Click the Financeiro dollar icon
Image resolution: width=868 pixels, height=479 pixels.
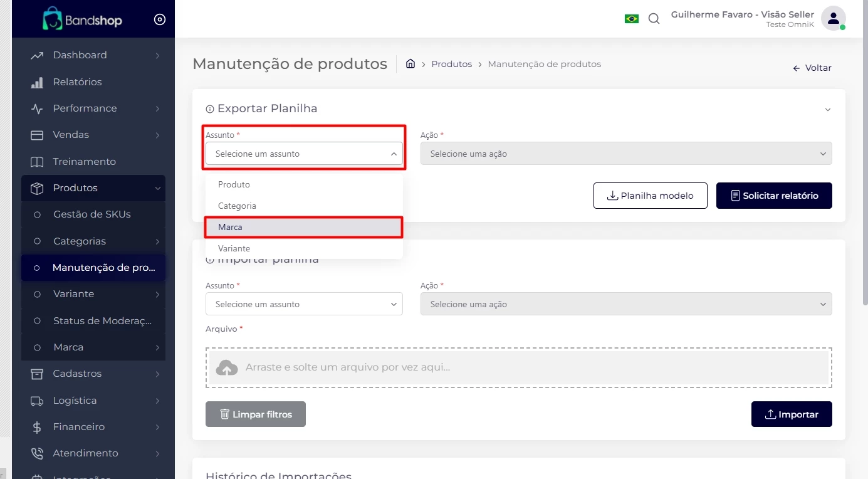(x=37, y=427)
